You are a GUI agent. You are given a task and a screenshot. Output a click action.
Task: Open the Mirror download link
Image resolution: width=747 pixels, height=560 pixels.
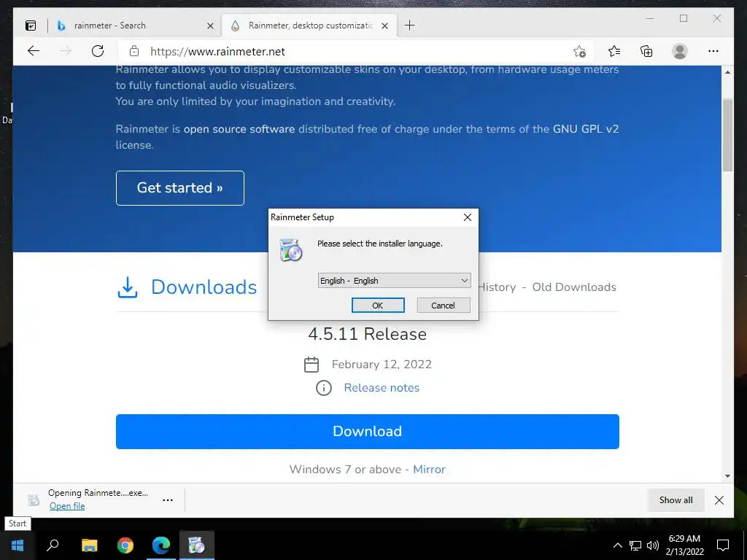[x=429, y=470]
